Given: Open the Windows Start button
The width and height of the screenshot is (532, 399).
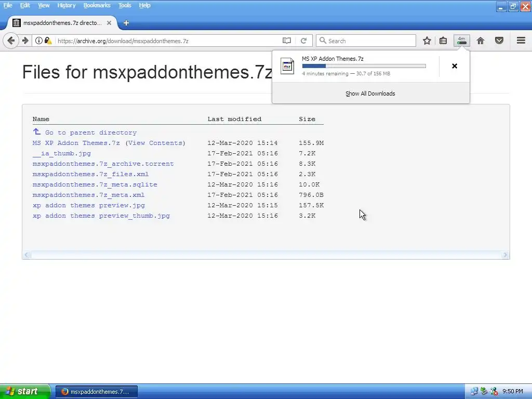Looking at the screenshot, I should pyautogui.click(x=25, y=392).
